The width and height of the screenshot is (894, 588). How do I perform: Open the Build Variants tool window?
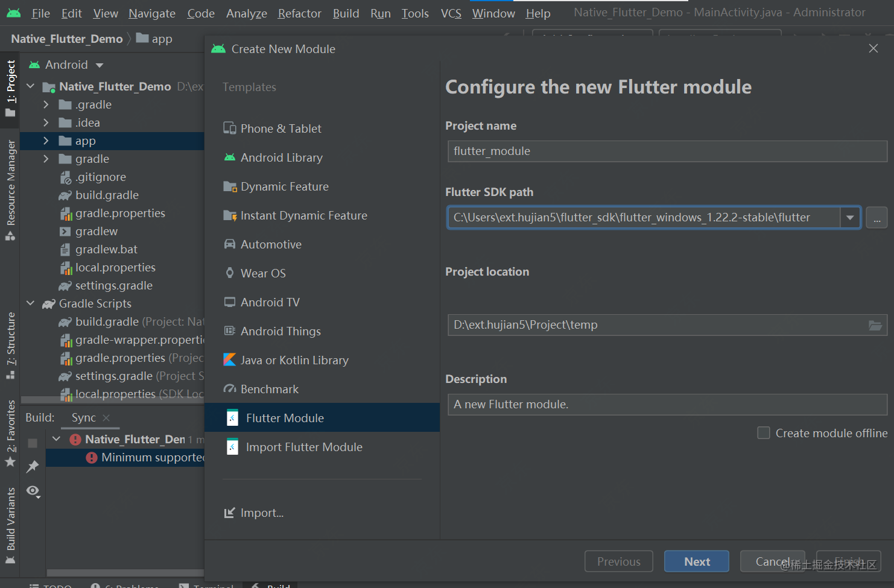coord(10,525)
